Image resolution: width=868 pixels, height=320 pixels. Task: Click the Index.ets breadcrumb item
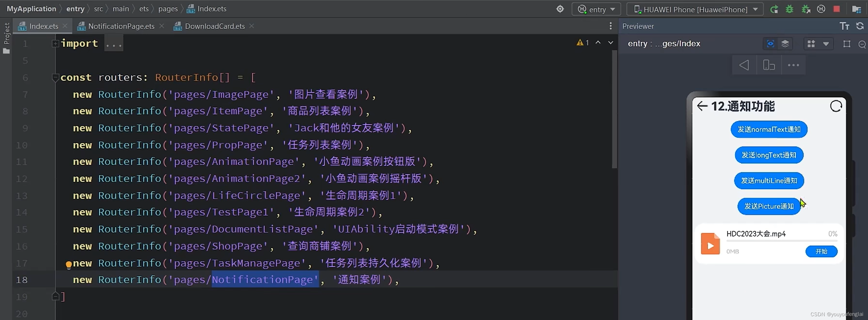(206, 9)
